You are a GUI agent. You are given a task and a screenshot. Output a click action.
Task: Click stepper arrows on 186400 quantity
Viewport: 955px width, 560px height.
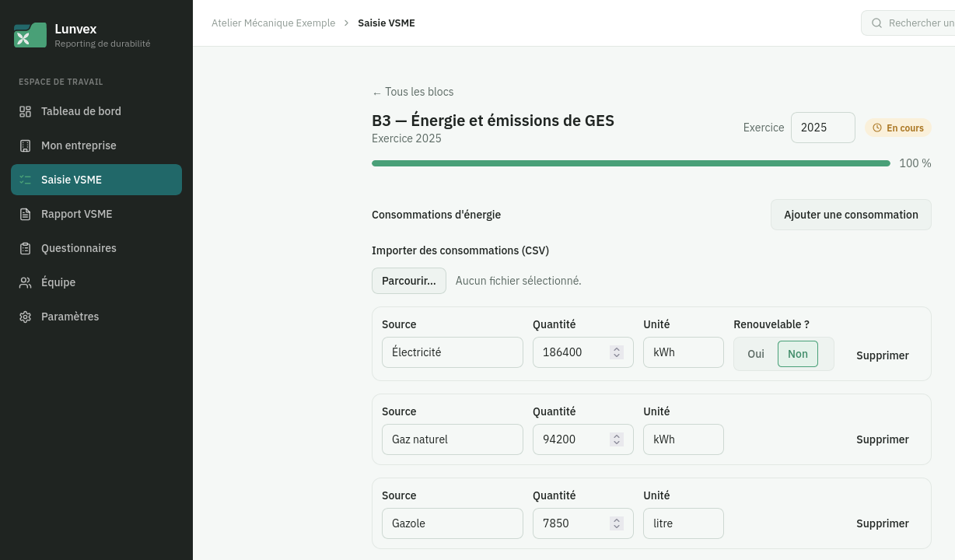[617, 352]
